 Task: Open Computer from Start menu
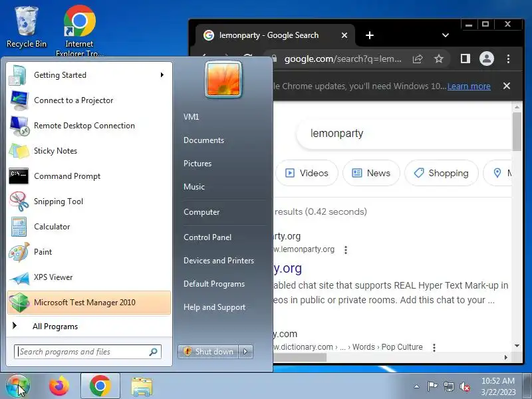point(201,212)
